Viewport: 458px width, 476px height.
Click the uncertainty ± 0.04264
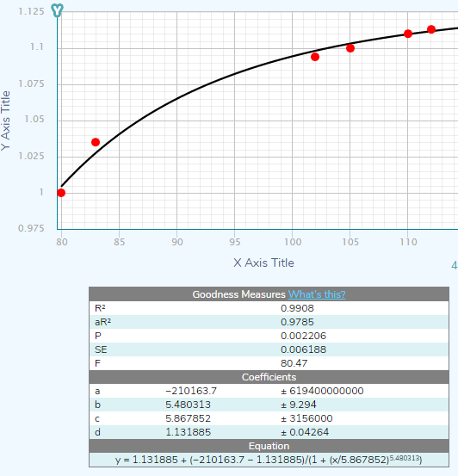tap(305, 432)
